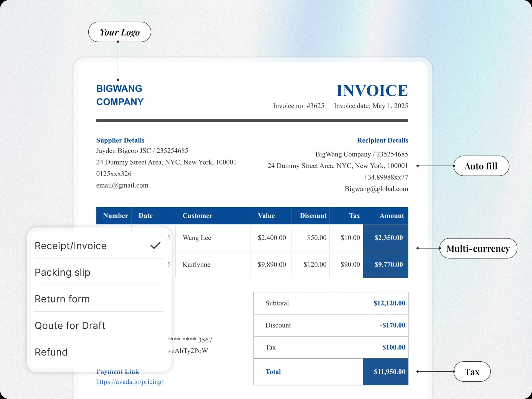
Task: Open the avada.io pricing payment link
Action: [x=130, y=382]
